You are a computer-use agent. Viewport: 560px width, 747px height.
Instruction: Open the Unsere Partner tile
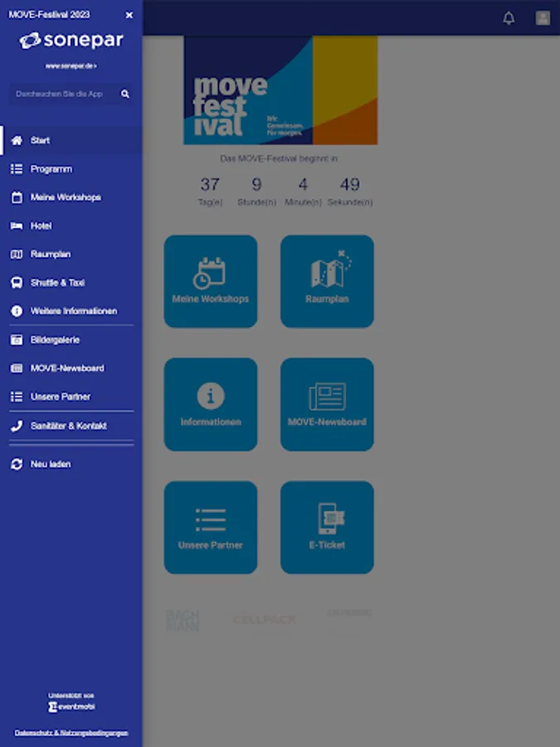[211, 527]
